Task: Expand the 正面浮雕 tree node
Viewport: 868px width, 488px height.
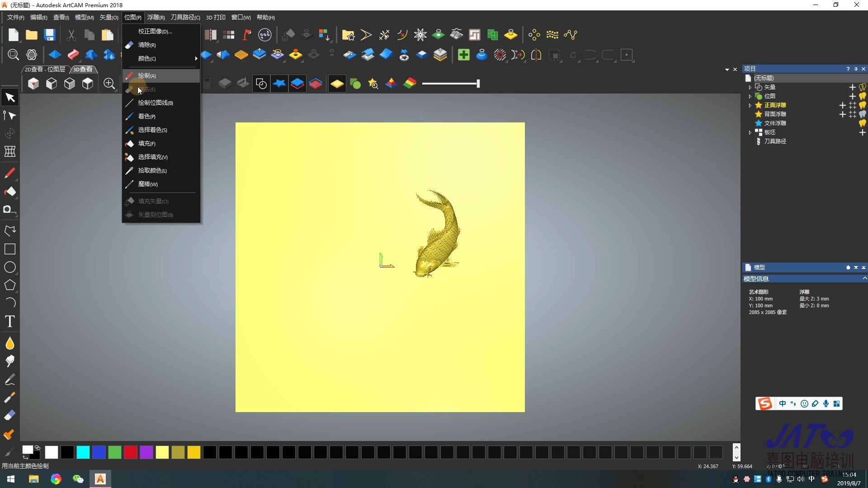Action: [750, 105]
